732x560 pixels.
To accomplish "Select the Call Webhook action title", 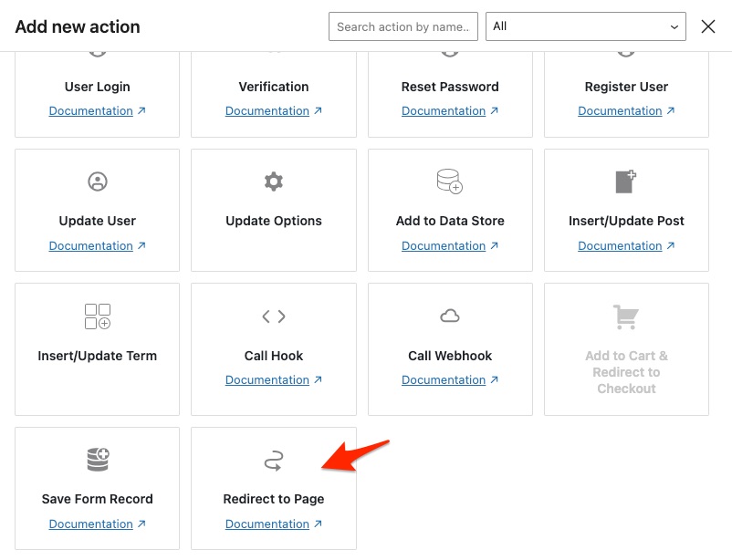I will click(450, 356).
